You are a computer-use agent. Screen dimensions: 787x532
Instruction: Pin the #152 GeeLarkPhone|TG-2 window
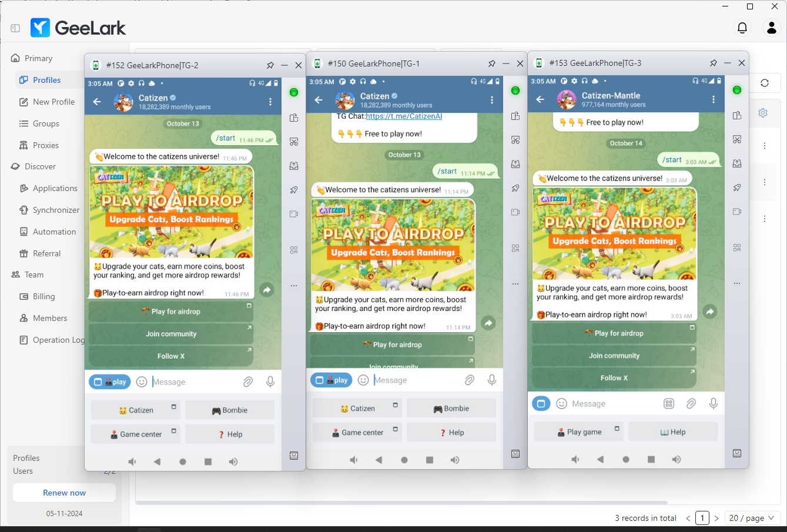click(x=270, y=65)
